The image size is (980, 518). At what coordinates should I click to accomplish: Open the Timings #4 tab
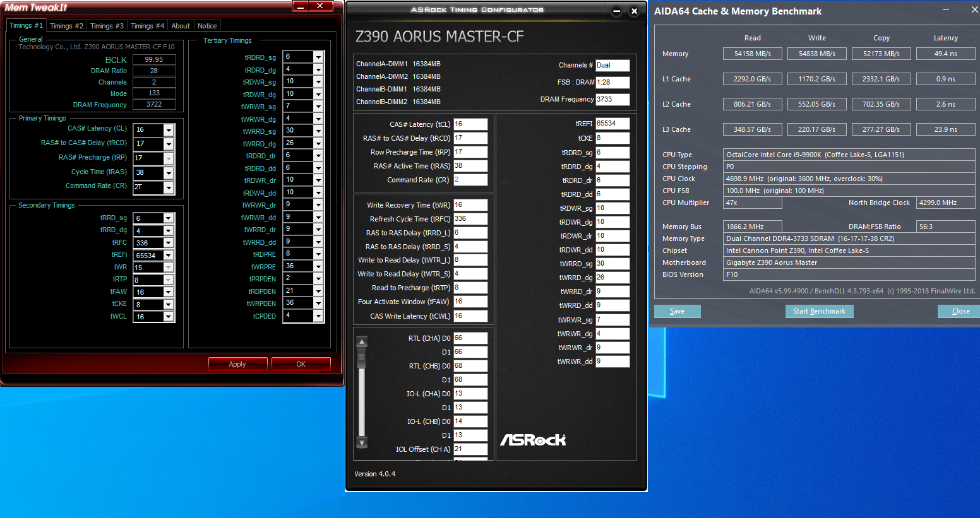tap(147, 26)
